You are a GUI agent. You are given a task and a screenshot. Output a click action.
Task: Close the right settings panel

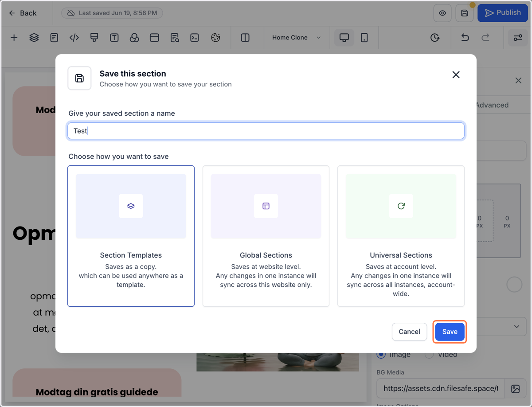tap(518, 81)
